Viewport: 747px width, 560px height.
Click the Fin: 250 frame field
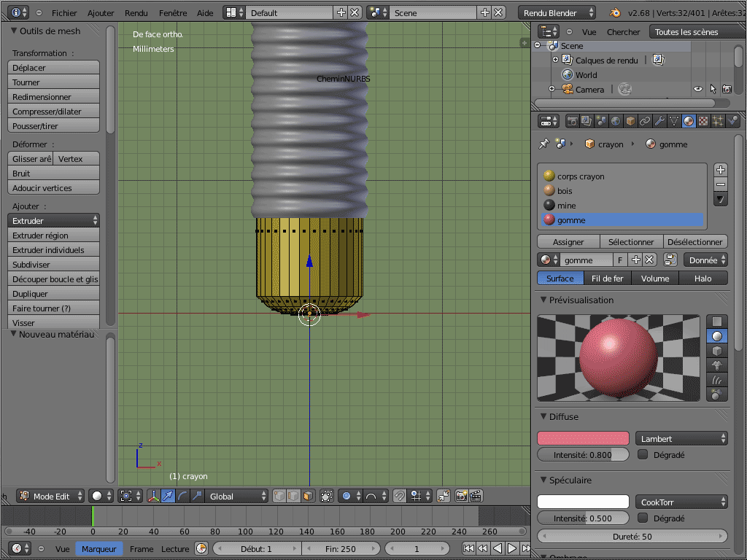click(x=341, y=548)
